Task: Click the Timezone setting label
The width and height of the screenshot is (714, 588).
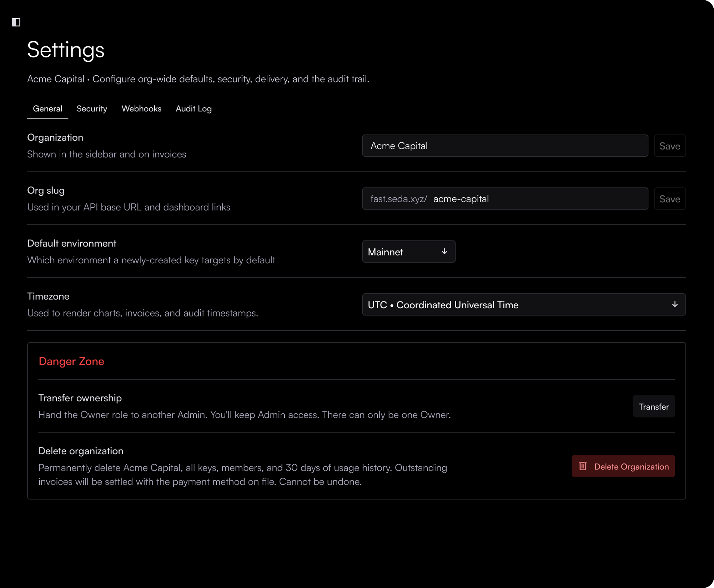Action: pos(48,296)
